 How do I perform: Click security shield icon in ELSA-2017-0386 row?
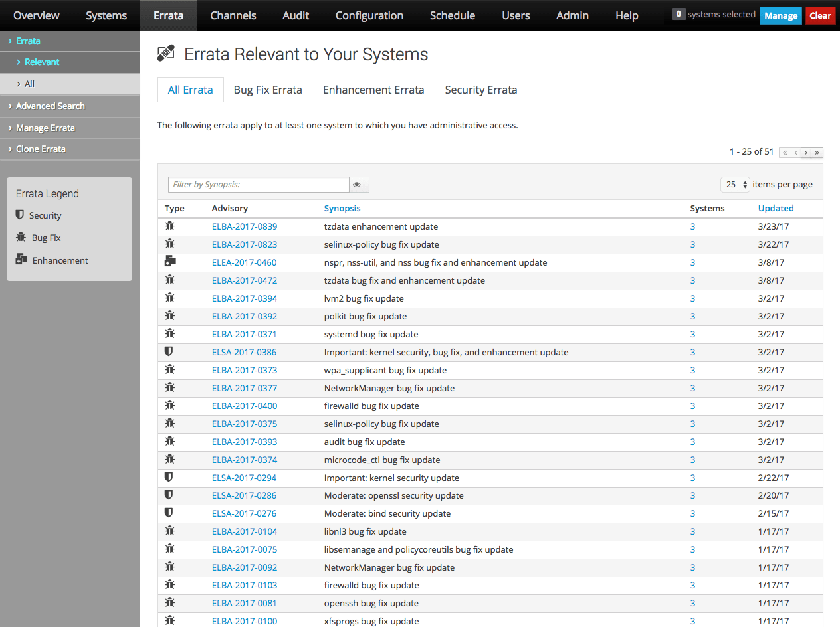tap(169, 352)
